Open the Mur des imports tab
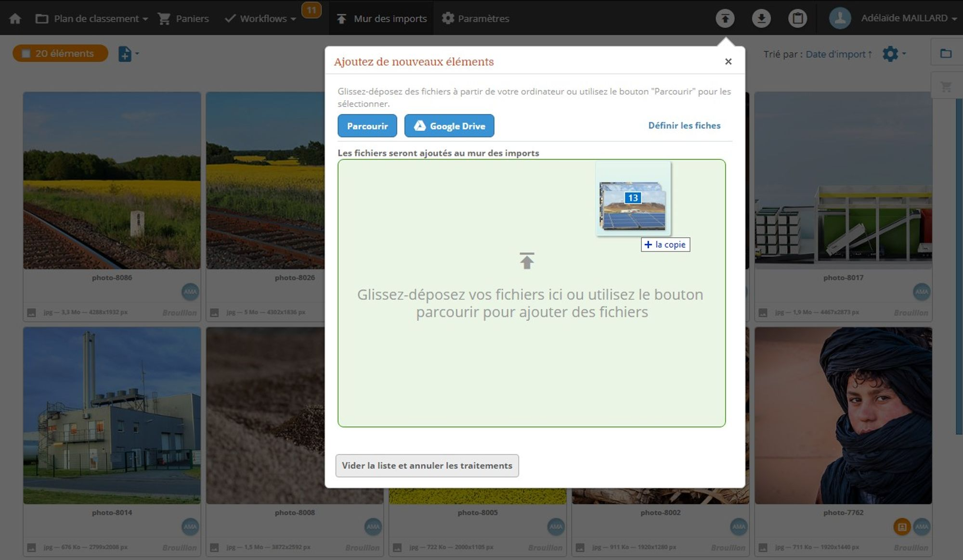Image resolution: width=963 pixels, height=560 pixels. click(382, 18)
